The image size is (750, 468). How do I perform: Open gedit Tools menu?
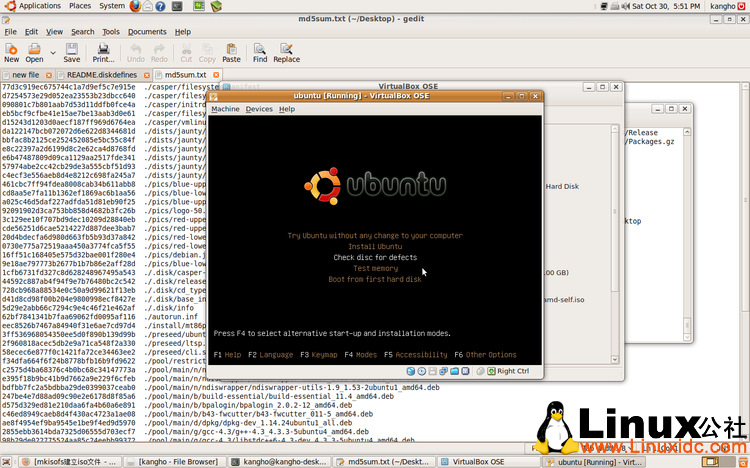click(x=111, y=32)
